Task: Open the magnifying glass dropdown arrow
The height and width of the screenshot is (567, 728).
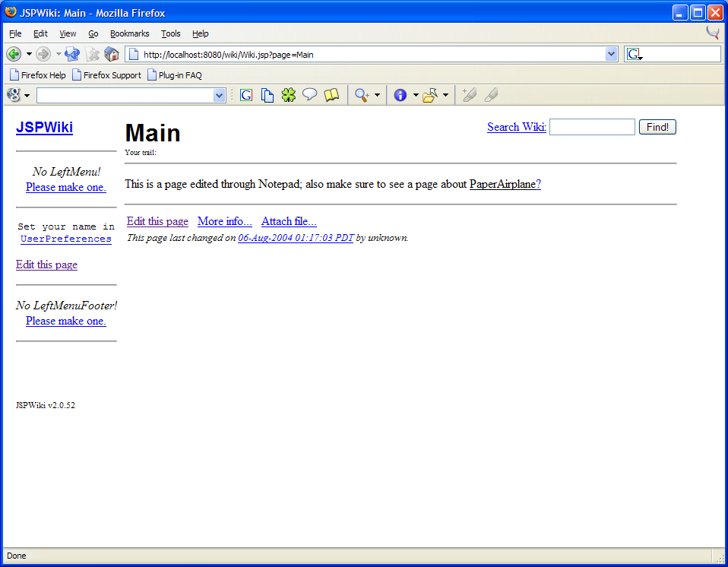Action: (x=377, y=95)
